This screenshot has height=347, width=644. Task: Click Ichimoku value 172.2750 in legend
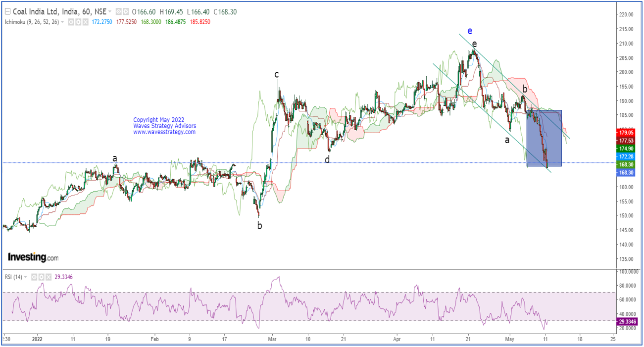(x=102, y=22)
